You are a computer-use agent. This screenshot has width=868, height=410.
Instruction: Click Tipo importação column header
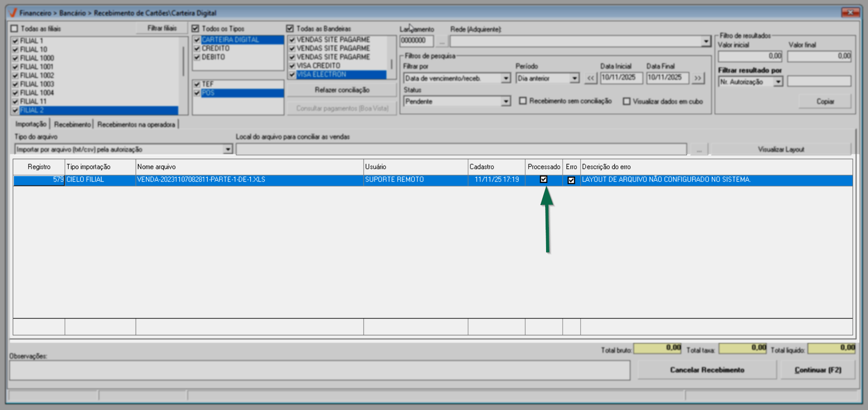tap(101, 167)
